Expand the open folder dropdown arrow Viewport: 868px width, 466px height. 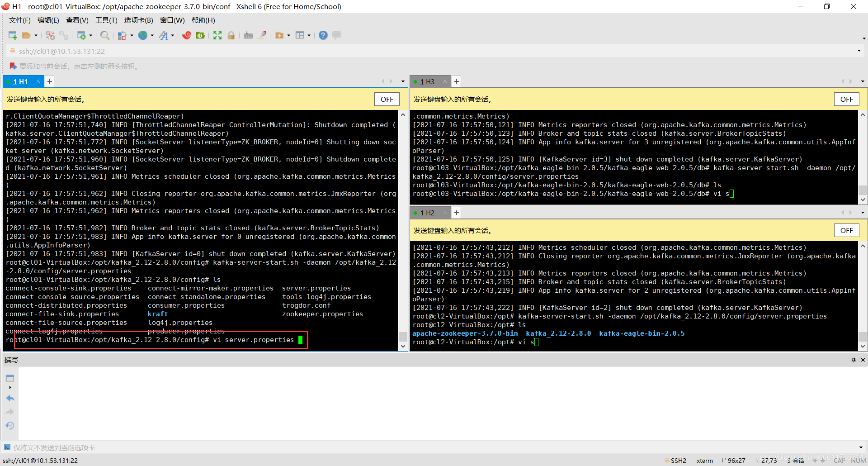click(36, 36)
